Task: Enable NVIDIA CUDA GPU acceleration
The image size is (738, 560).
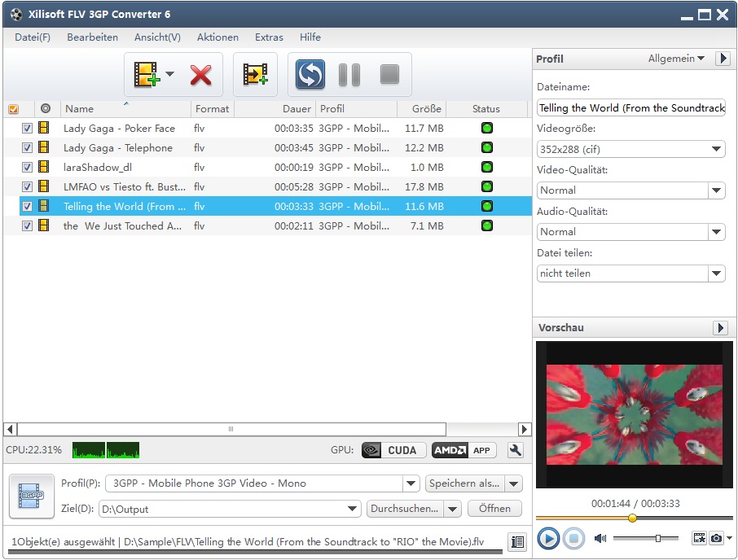Action: 393,450
